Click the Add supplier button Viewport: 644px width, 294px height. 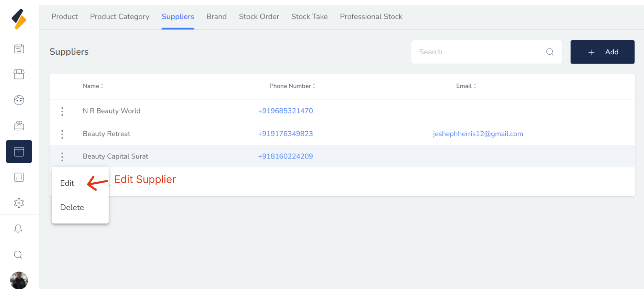point(602,52)
